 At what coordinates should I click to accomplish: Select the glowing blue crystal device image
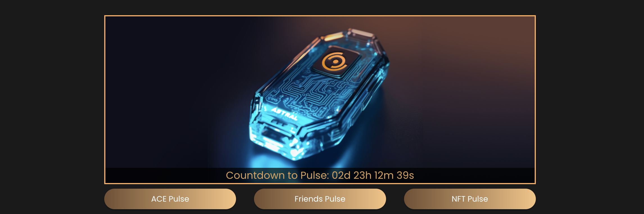tap(319, 94)
